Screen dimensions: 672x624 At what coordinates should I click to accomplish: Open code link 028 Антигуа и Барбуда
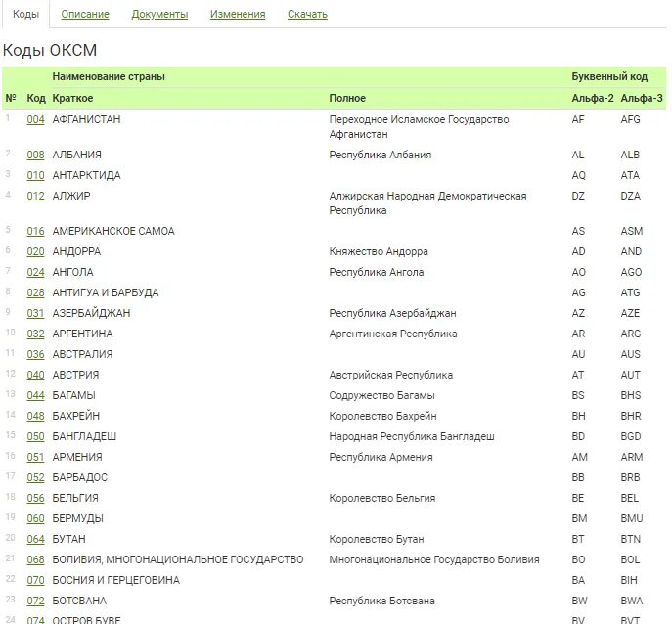point(35,292)
